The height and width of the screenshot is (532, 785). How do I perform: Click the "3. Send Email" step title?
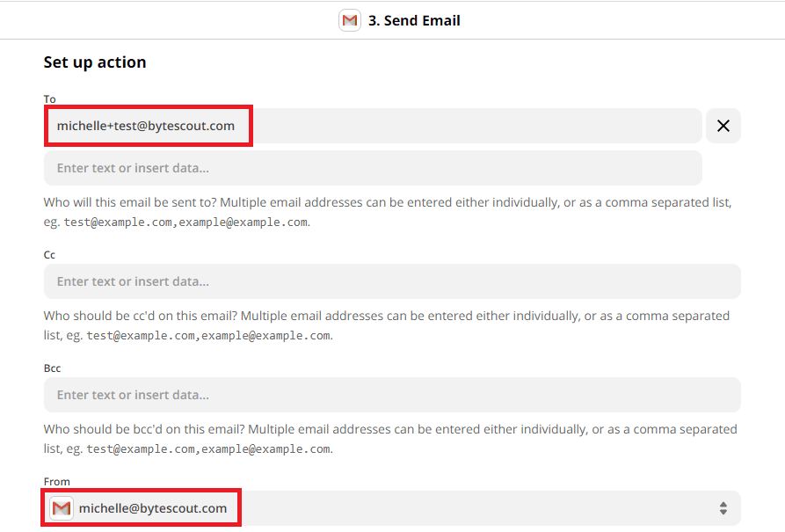coord(413,19)
